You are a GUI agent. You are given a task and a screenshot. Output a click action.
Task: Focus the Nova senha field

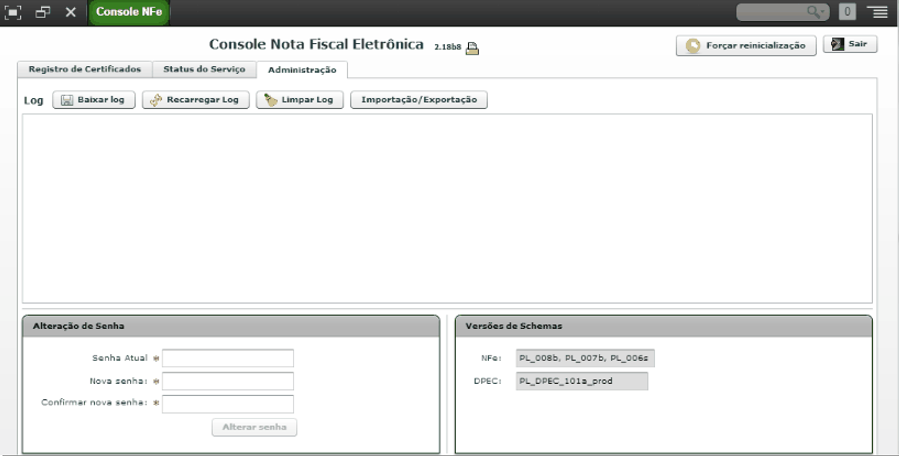(x=228, y=381)
